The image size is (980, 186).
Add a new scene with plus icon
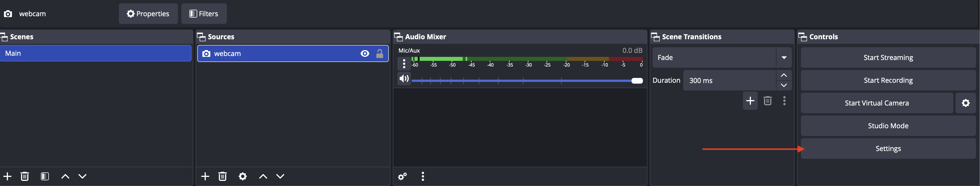pos(7,176)
